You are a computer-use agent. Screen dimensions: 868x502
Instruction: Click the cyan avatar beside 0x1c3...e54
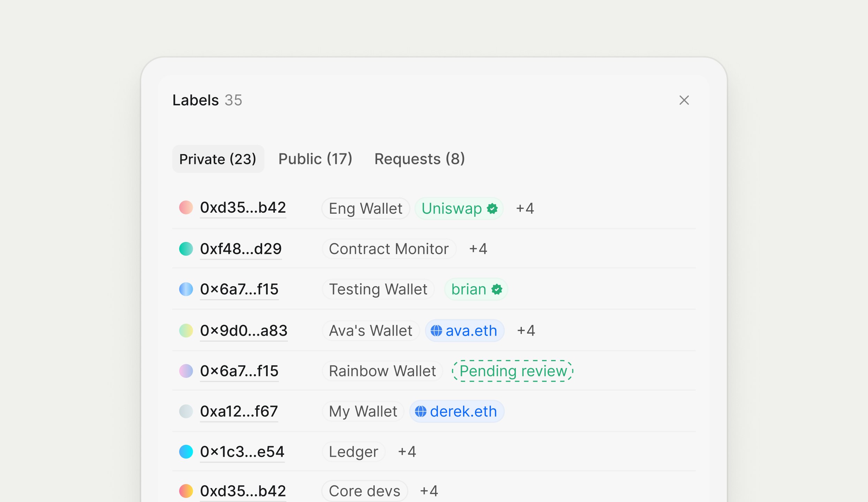[x=186, y=452]
